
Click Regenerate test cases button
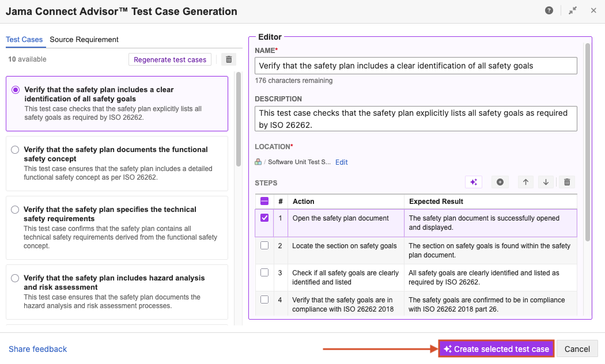170,59
